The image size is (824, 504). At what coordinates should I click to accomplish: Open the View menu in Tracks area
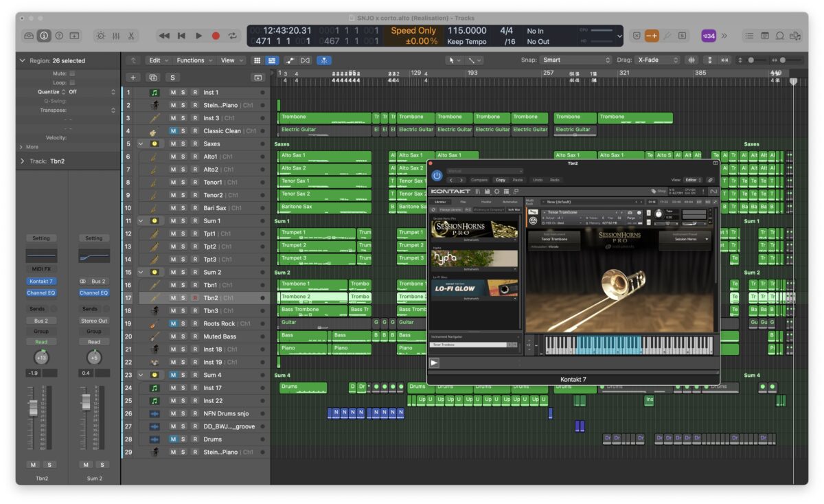point(231,60)
